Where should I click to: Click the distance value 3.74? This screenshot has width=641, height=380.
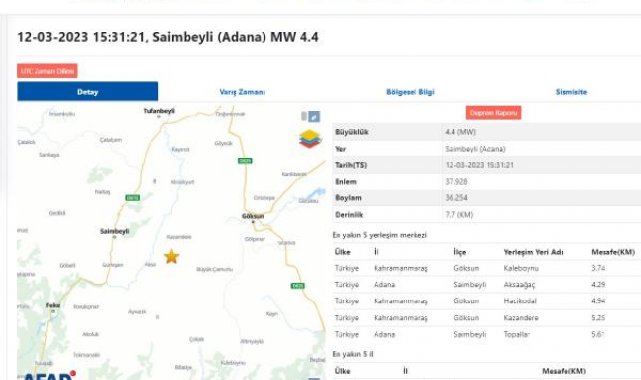598,268
